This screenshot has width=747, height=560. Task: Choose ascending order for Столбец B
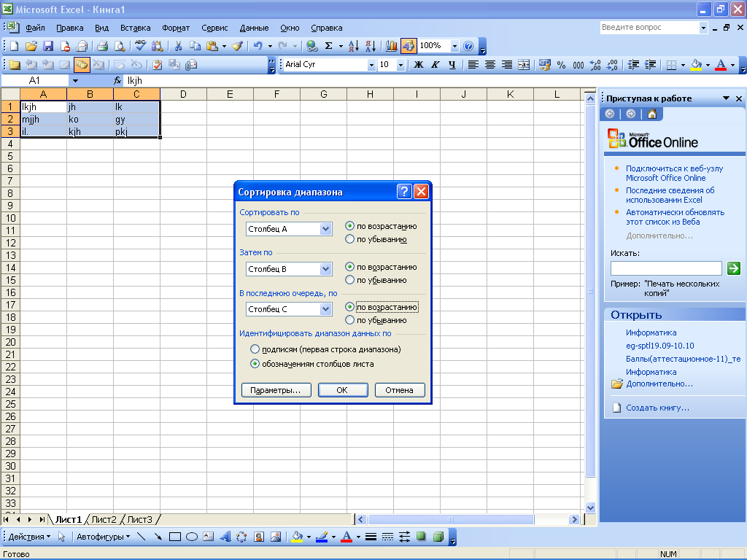349,267
